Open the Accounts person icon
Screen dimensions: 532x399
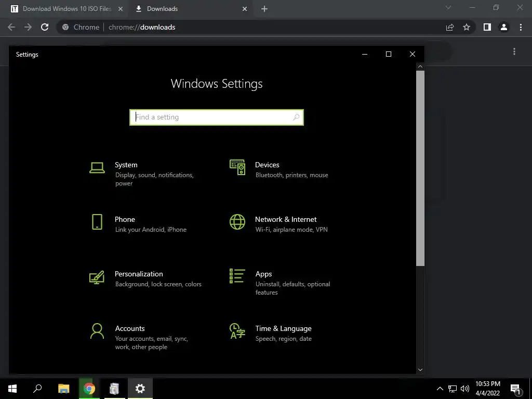(x=97, y=331)
